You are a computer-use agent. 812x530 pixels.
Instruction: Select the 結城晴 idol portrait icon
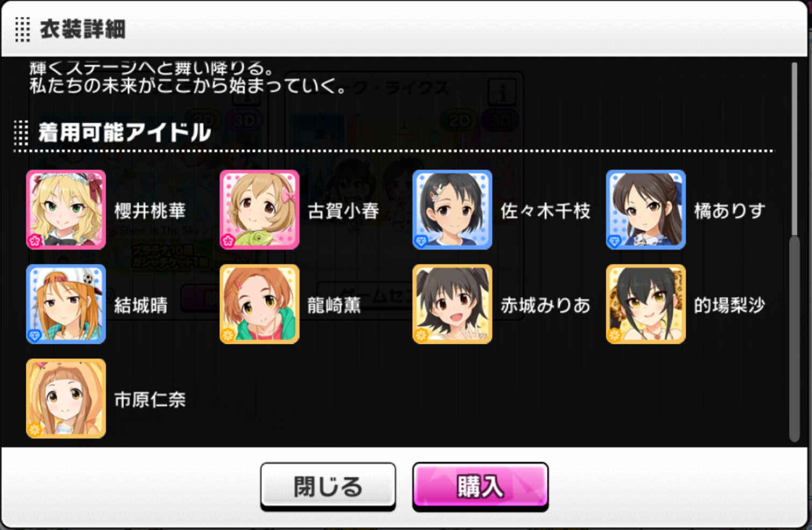[x=66, y=304]
